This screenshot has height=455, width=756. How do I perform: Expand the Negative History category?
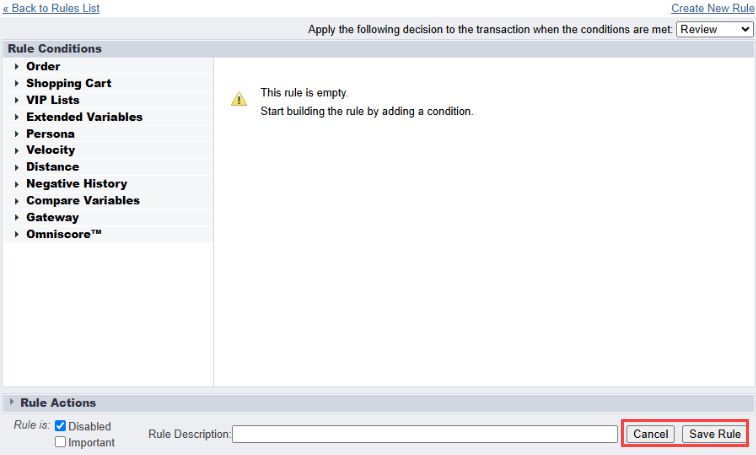click(108, 184)
